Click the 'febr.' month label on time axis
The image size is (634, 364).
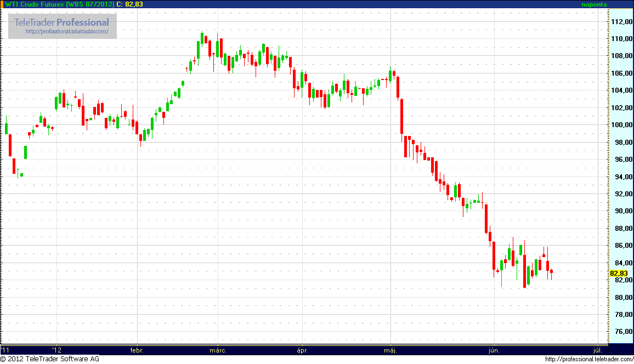pos(137,350)
